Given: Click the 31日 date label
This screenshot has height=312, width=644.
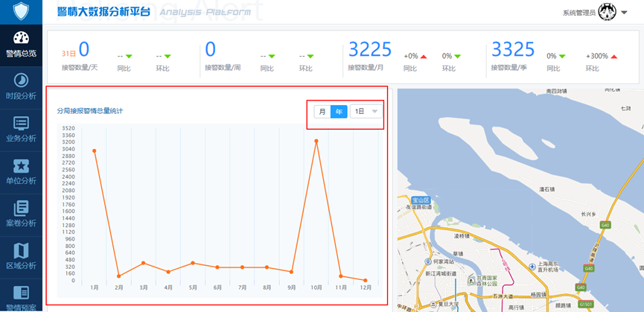Looking at the screenshot, I should click(68, 54).
